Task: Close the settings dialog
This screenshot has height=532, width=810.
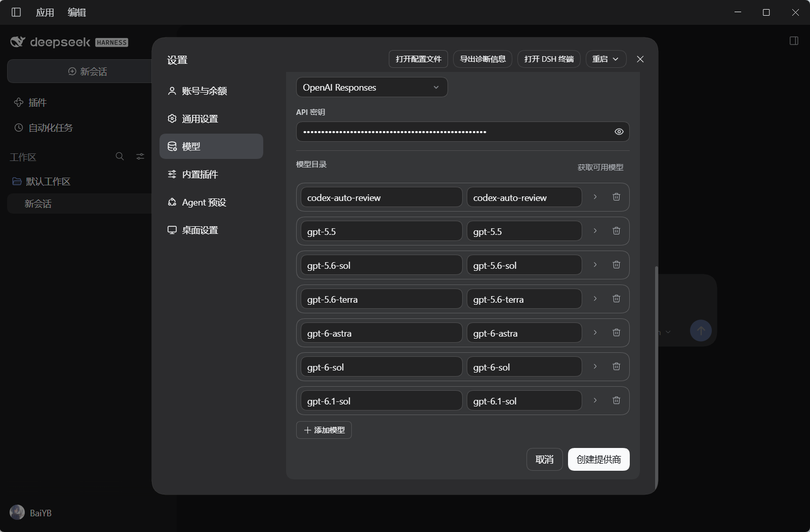Action: point(640,59)
